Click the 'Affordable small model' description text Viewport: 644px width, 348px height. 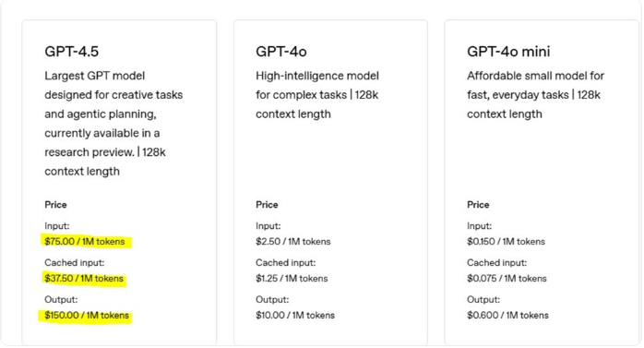point(535,95)
